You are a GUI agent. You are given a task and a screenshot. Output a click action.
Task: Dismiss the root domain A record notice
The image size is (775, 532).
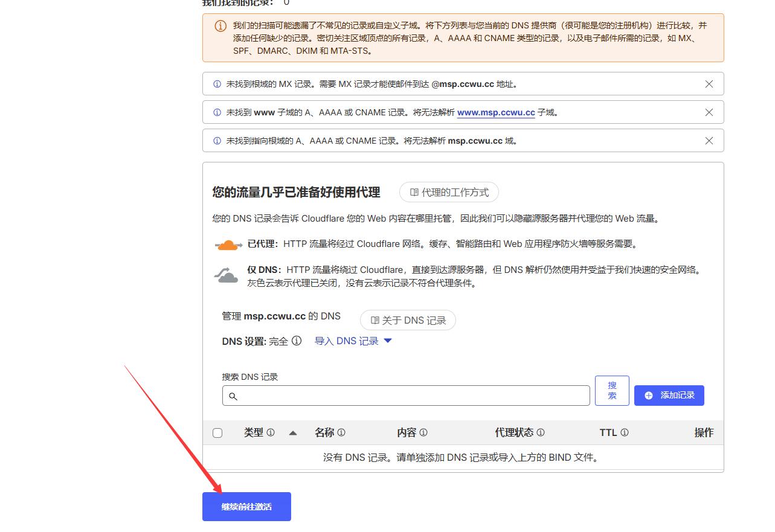(x=709, y=141)
